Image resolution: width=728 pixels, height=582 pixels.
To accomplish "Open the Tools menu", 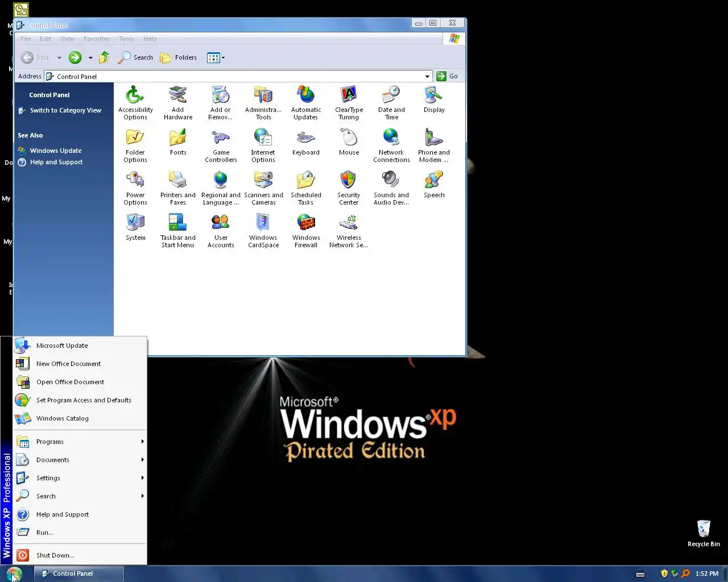I will click(126, 39).
